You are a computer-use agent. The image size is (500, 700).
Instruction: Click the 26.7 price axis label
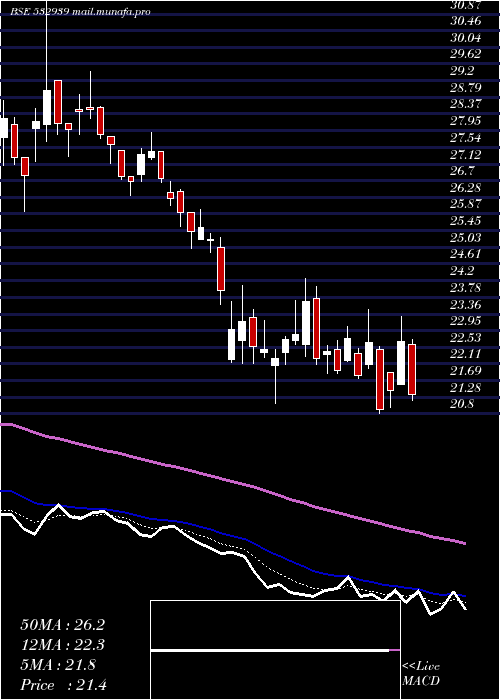tap(463, 171)
